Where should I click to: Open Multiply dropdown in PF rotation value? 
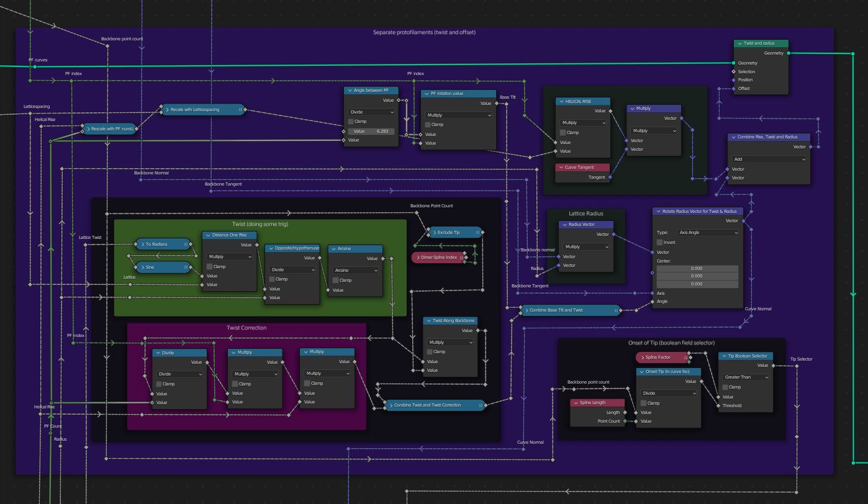(x=458, y=115)
